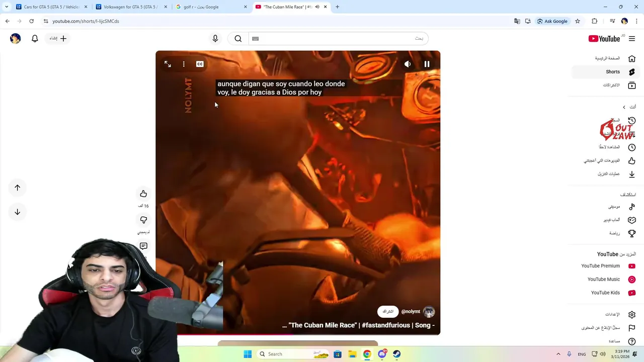
Task: Translate this page icon
Action: [517, 21]
